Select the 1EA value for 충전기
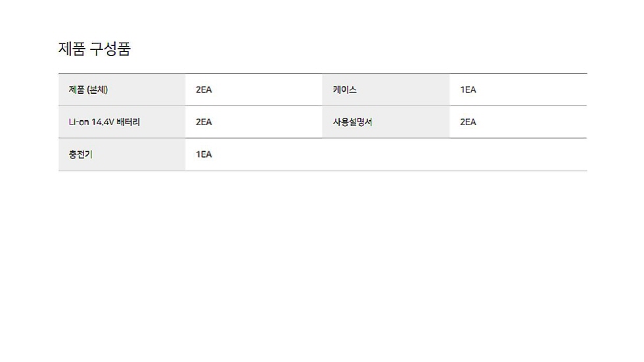The height and width of the screenshot is (362, 644). [x=204, y=154]
